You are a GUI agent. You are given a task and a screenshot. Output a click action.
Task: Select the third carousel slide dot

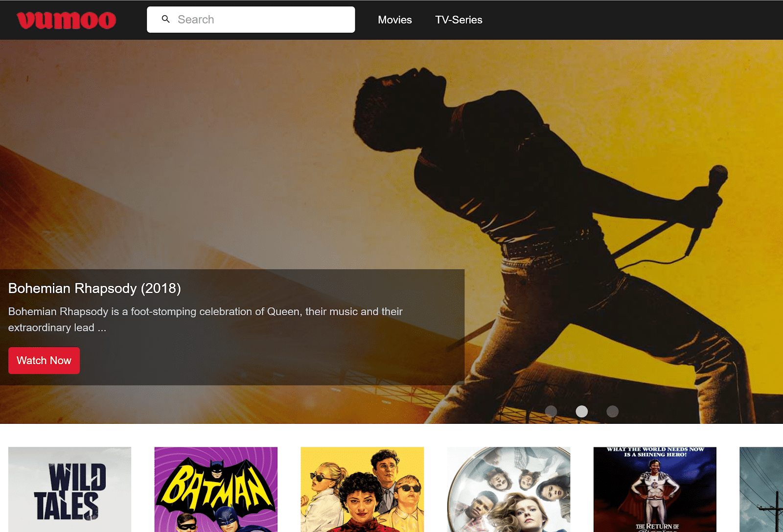[613, 411]
